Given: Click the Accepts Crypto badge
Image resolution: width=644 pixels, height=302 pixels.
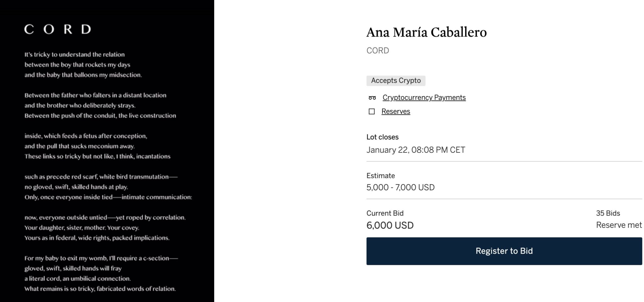Looking at the screenshot, I should coord(396,81).
